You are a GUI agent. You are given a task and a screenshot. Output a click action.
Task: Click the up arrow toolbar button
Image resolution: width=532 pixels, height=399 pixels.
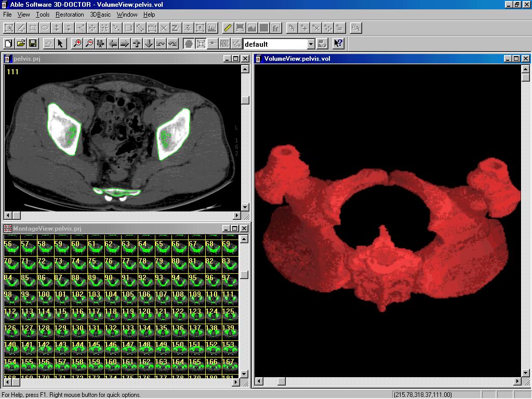[x=137, y=44]
